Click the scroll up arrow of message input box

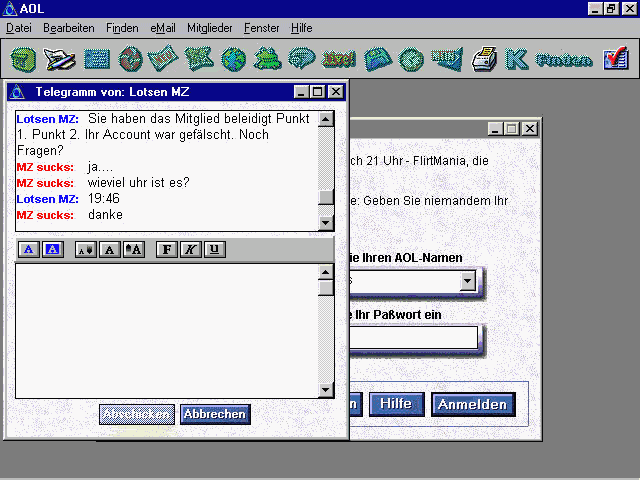click(326, 272)
